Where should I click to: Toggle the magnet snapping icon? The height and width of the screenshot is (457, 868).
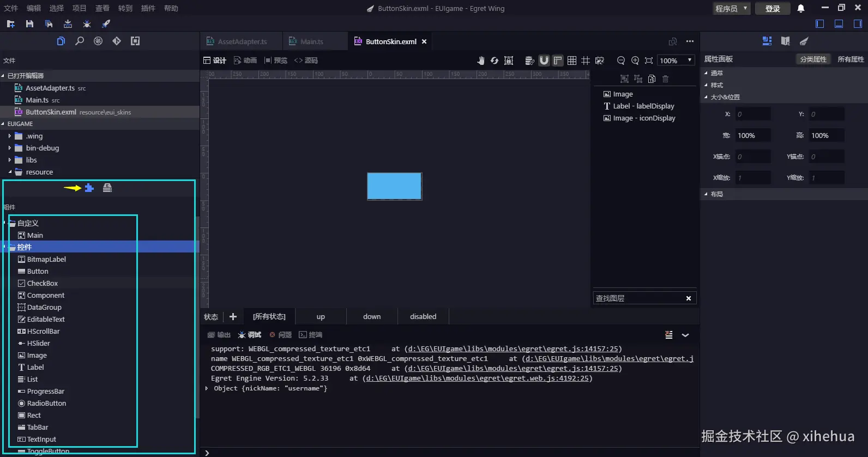[544, 61]
